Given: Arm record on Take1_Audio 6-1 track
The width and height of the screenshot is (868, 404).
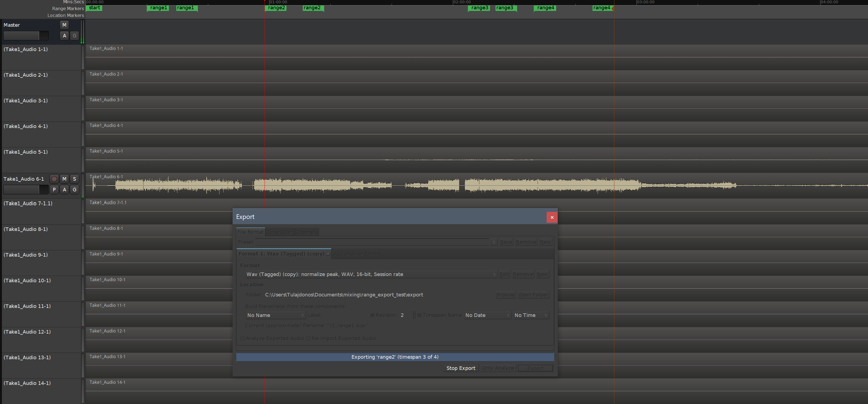Looking at the screenshot, I should click(54, 179).
